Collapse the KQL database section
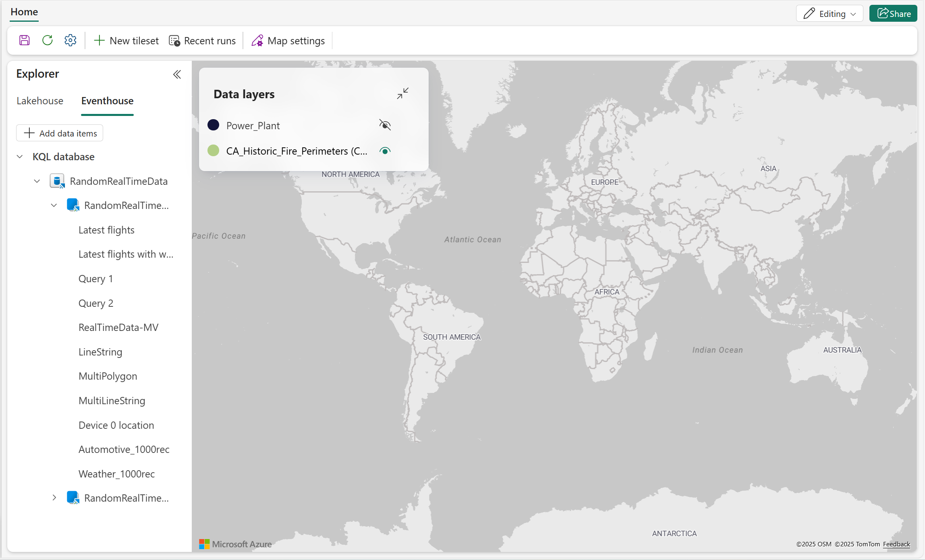This screenshot has width=925, height=560. click(20, 157)
